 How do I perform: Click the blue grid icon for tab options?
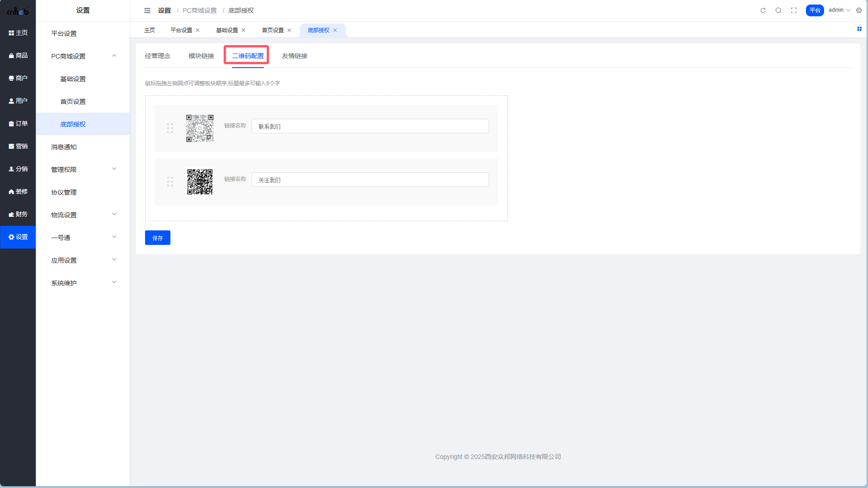pos(859,29)
